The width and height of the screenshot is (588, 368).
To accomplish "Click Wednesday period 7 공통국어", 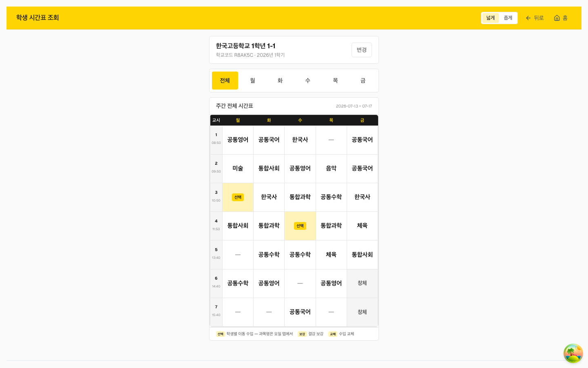I will [x=300, y=312].
